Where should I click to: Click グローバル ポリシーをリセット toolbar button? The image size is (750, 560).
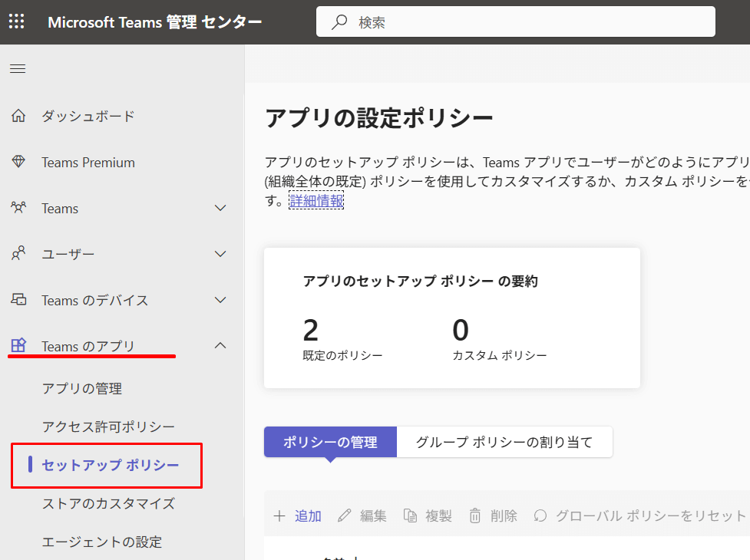(x=639, y=516)
